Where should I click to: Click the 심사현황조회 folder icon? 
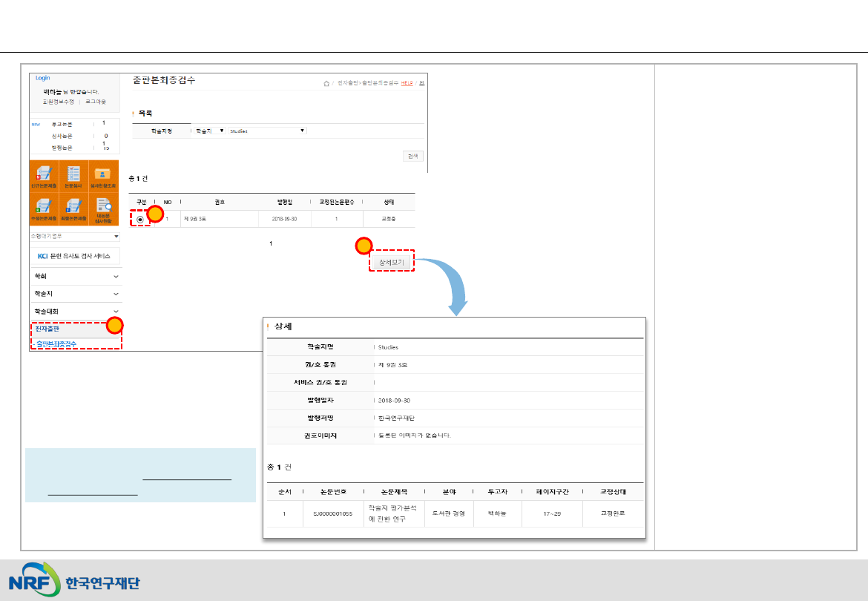pyautogui.click(x=104, y=177)
